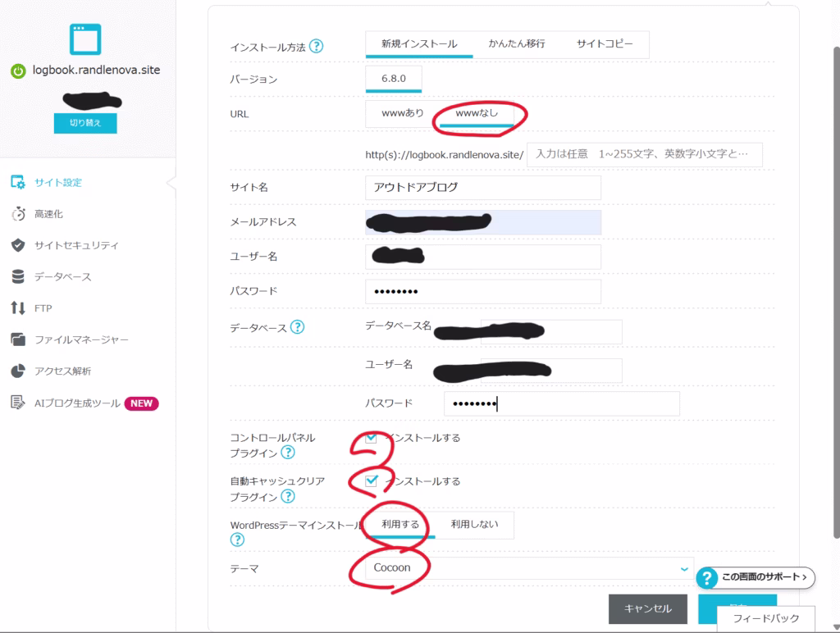The image size is (840, 633).
Task: Click the サイト名 input field
Action: [482, 187]
